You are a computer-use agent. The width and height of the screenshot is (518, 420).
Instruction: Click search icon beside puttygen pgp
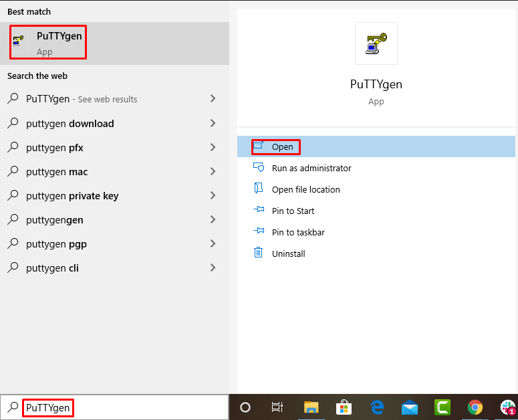tap(13, 243)
